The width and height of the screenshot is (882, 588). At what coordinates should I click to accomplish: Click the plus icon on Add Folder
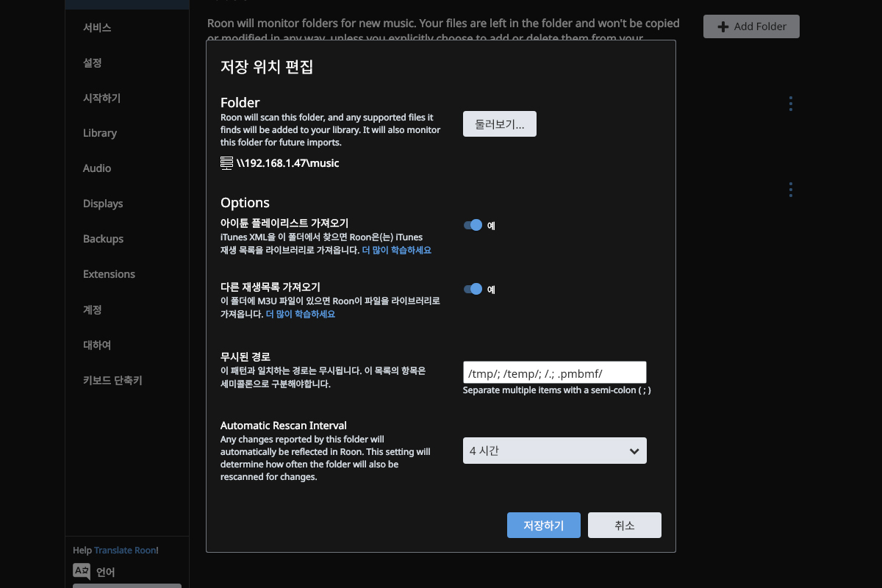[x=723, y=26]
